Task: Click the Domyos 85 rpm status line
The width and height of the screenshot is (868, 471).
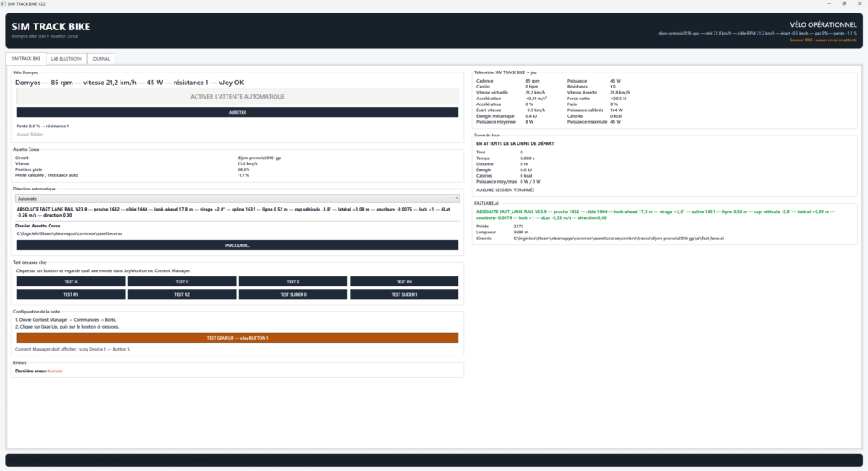Action: coord(130,83)
